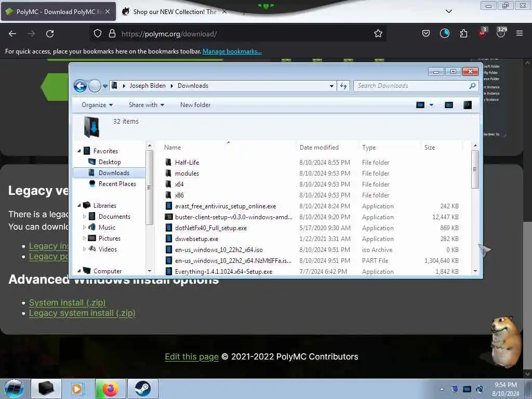Select the en-us_windows_10_22h2_x64.iso file
Screen dimensions: 532x399
219,250
